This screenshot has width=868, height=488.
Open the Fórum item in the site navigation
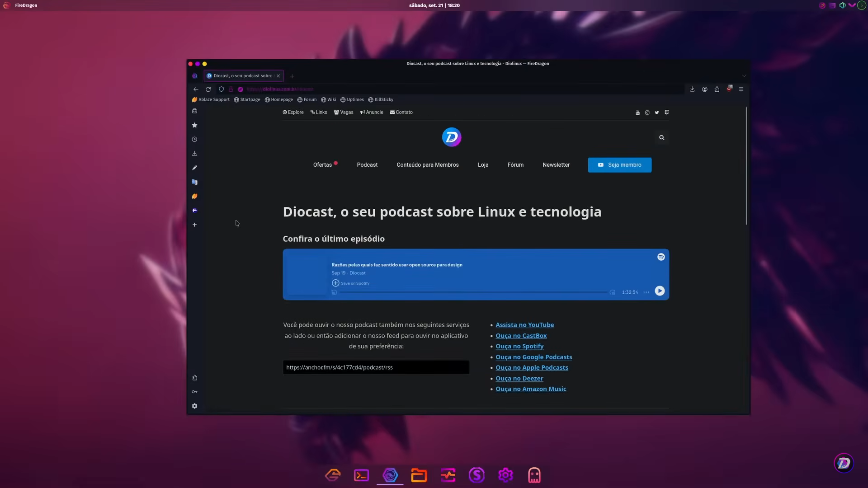pyautogui.click(x=515, y=165)
